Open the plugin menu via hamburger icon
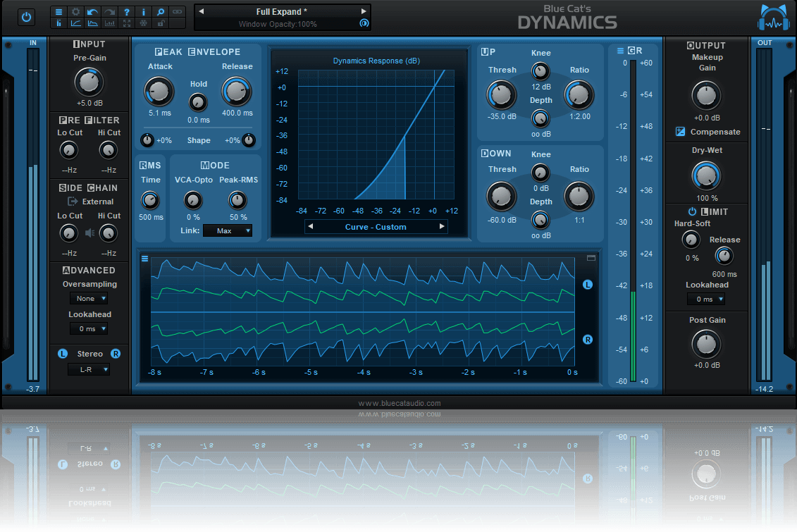 tap(59, 11)
